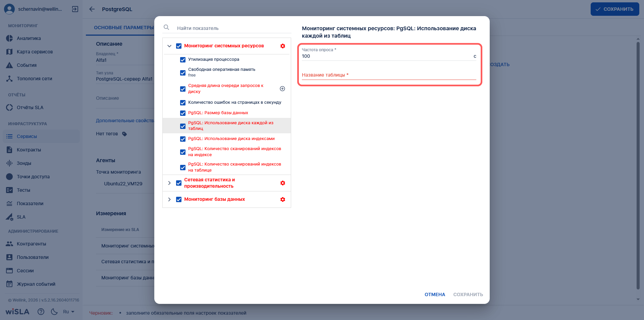Open Дополнительные свойства link
This screenshot has height=320, width=644.
(125, 121)
